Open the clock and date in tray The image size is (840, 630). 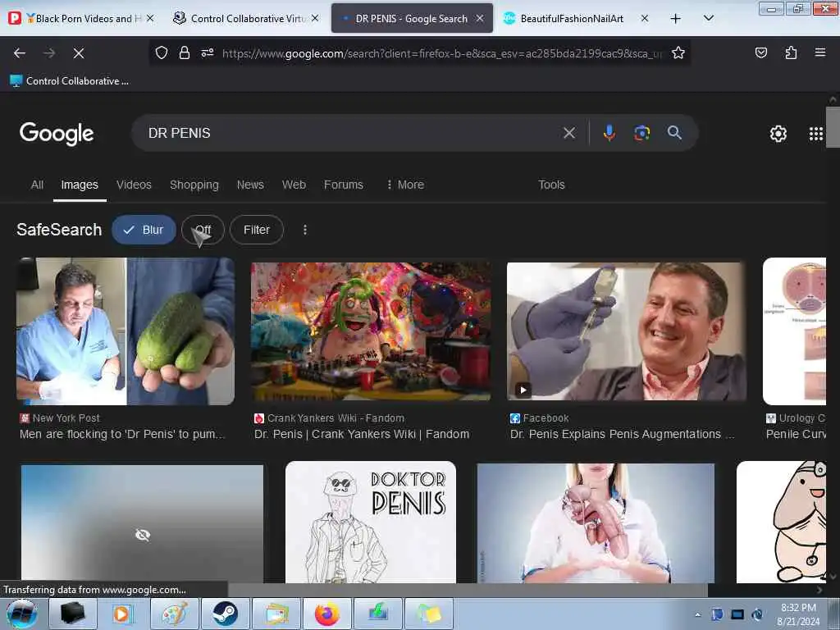click(798, 614)
